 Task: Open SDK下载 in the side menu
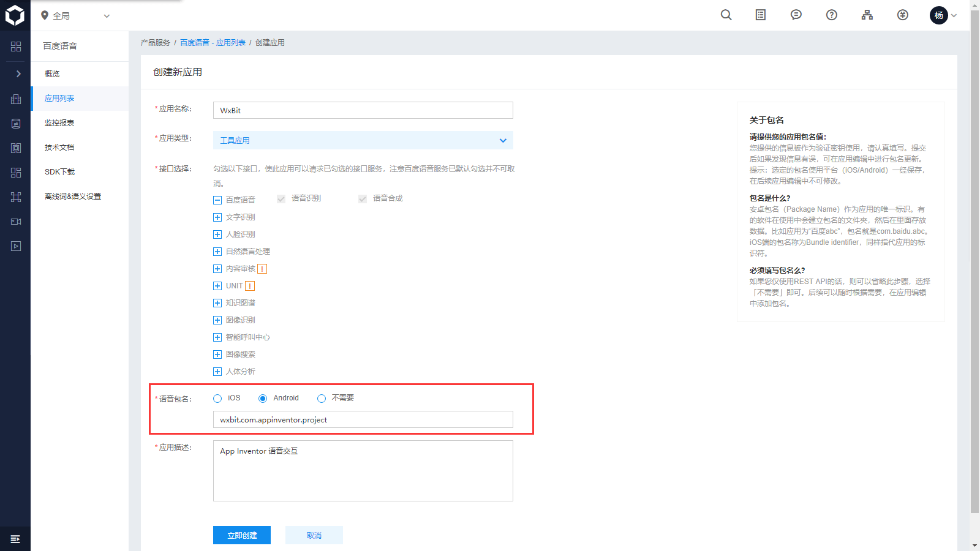80,172
